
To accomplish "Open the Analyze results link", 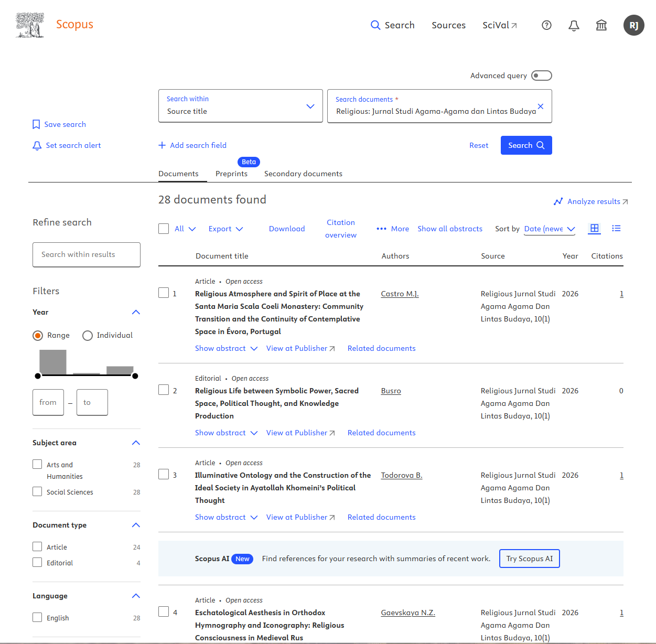I will [591, 201].
